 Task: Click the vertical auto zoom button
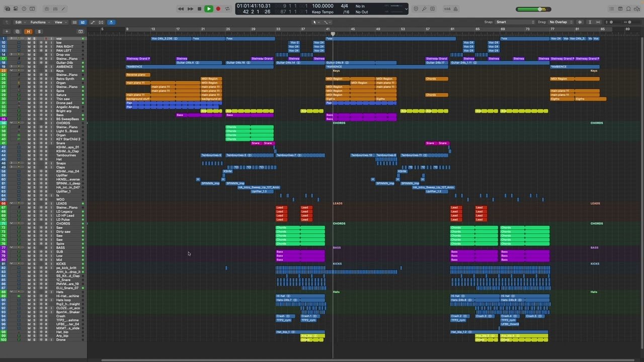click(590, 22)
